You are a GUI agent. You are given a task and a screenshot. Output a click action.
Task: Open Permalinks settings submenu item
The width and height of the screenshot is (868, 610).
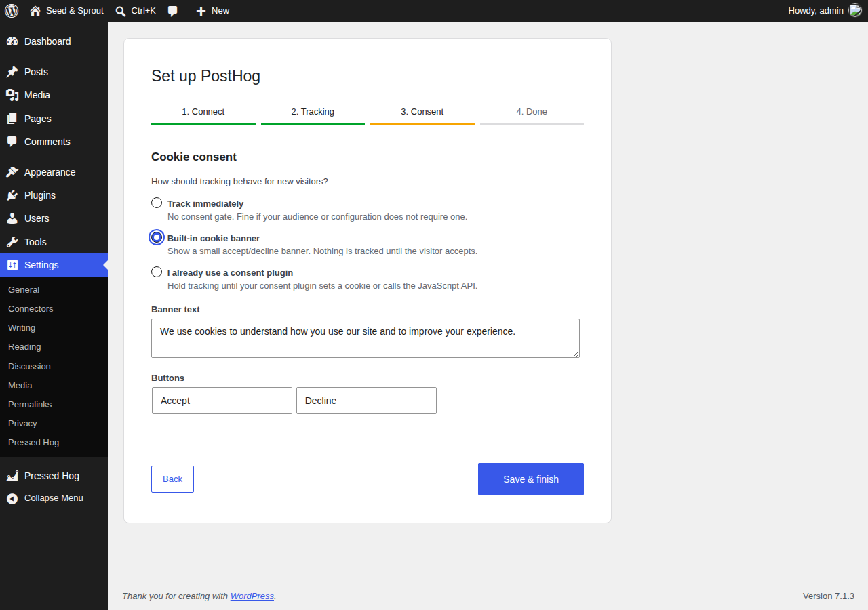[30, 404]
